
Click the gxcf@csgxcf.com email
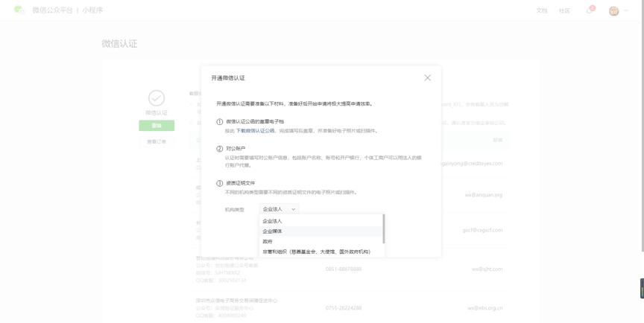coord(482,230)
